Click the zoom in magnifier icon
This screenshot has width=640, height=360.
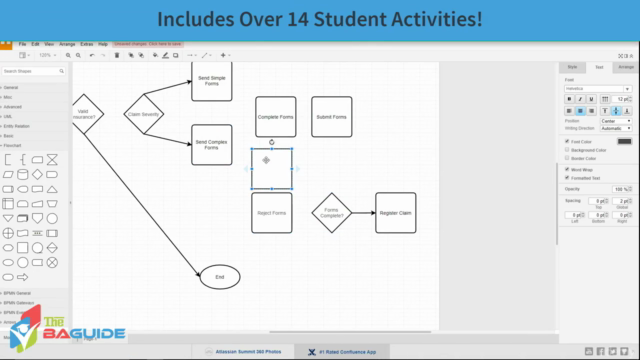click(68, 55)
